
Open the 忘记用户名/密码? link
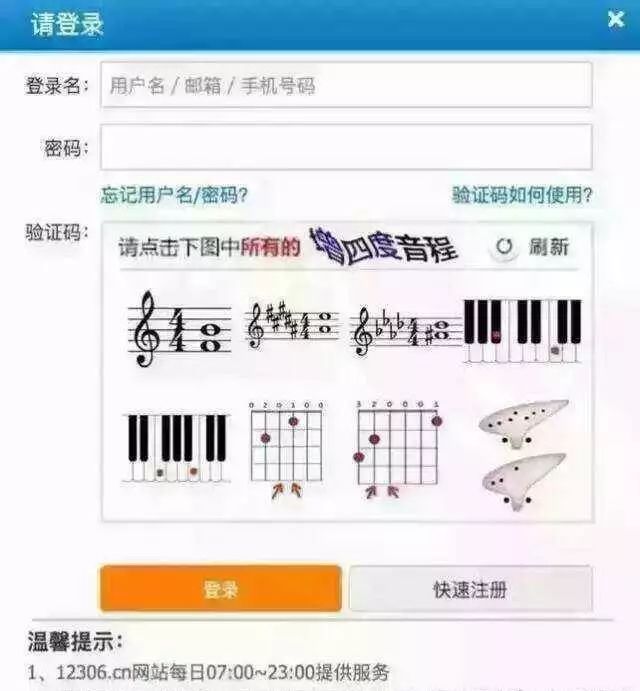[x=175, y=195]
